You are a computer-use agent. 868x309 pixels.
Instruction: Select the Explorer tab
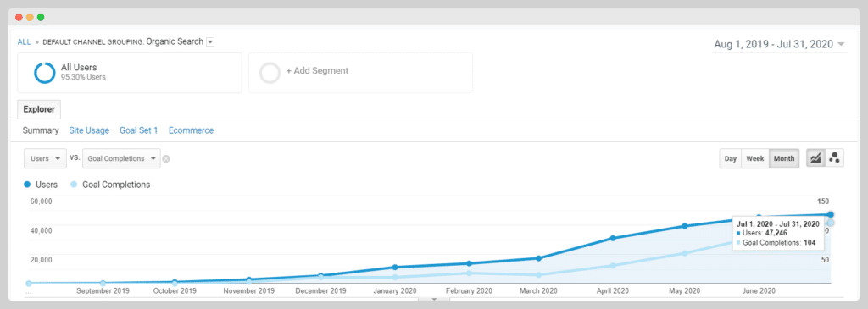pyautogui.click(x=39, y=109)
